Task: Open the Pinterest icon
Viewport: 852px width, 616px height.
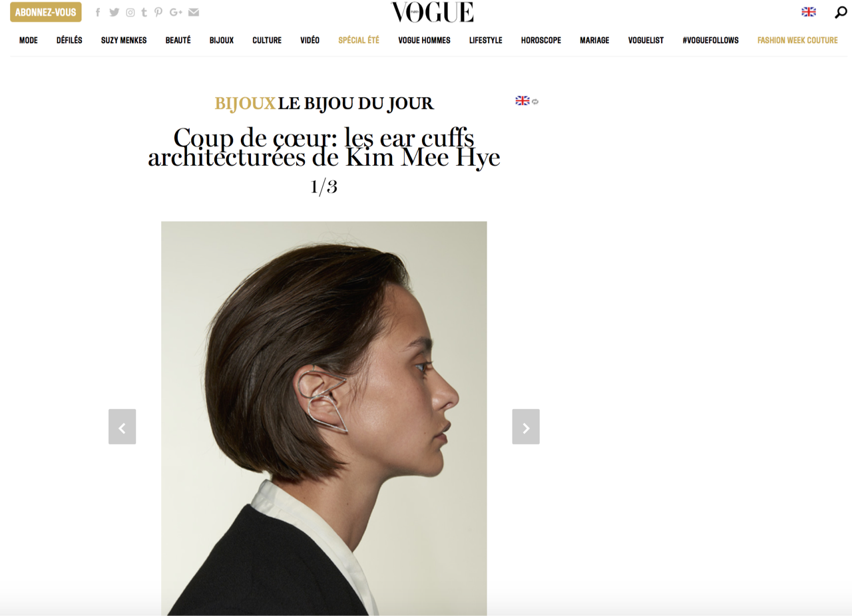Action: 158,12
